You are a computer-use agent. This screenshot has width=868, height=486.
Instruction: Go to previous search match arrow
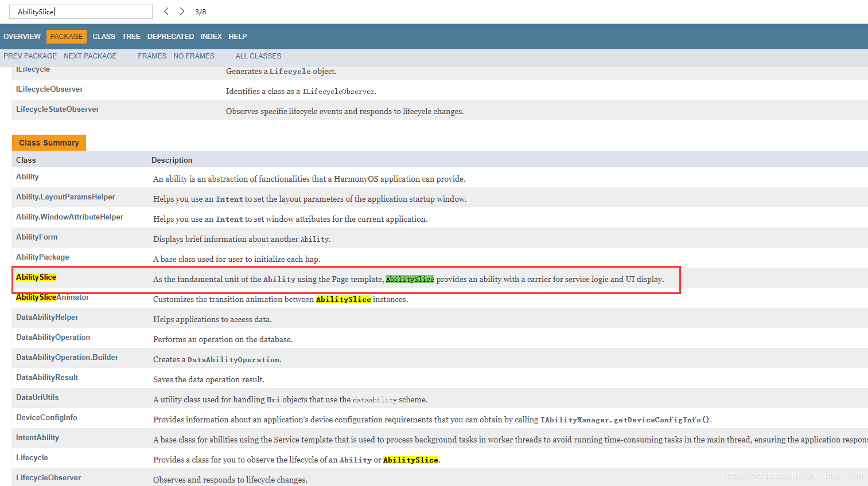166,11
